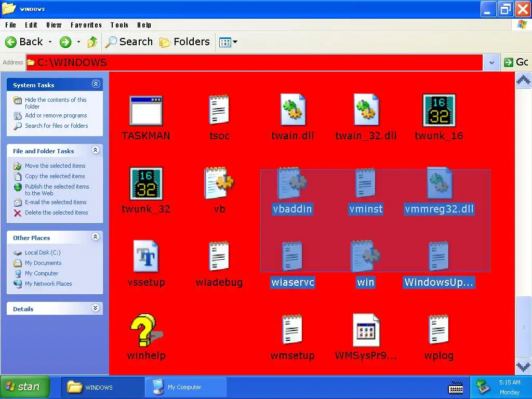The image size is (532, 399).
Task: Click Add or remove programs link
Action: click(56, 115)
